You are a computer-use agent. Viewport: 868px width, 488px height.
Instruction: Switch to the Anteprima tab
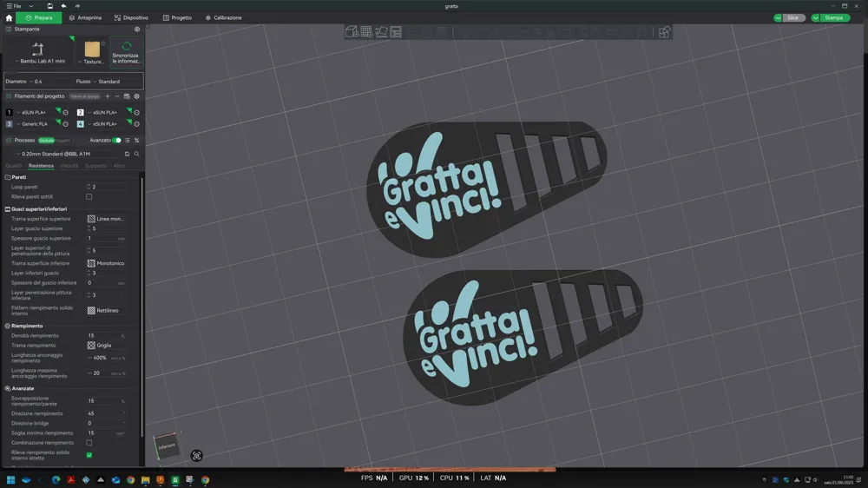click(85, 17)
